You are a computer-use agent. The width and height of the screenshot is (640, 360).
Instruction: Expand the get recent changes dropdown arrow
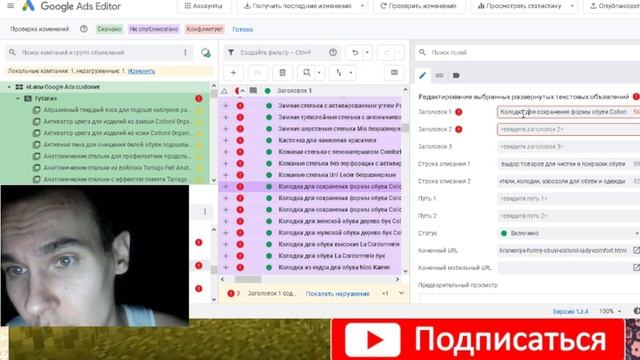coord(362,6)
